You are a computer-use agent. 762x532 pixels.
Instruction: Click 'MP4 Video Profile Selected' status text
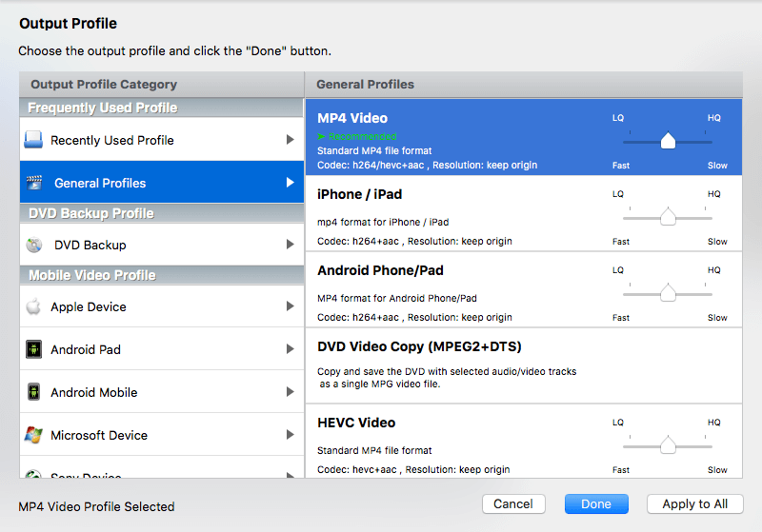coord(96,506)
